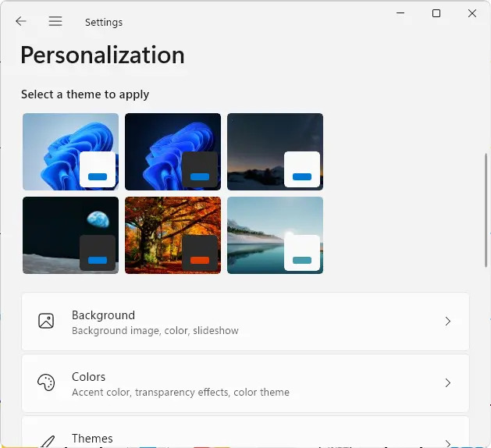This screenshot has width=491, height=448.
Task: Go back with the arrow icon
Action: click(x=21, y=21)
